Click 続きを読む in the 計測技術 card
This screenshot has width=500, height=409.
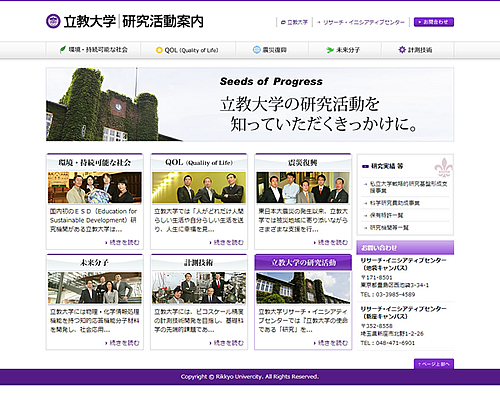(227, 343)
